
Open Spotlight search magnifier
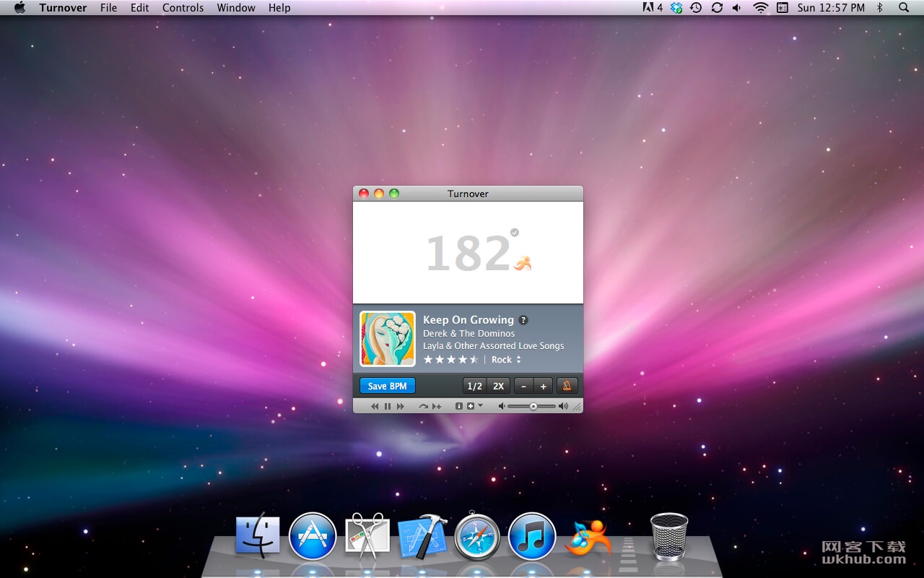904,8
